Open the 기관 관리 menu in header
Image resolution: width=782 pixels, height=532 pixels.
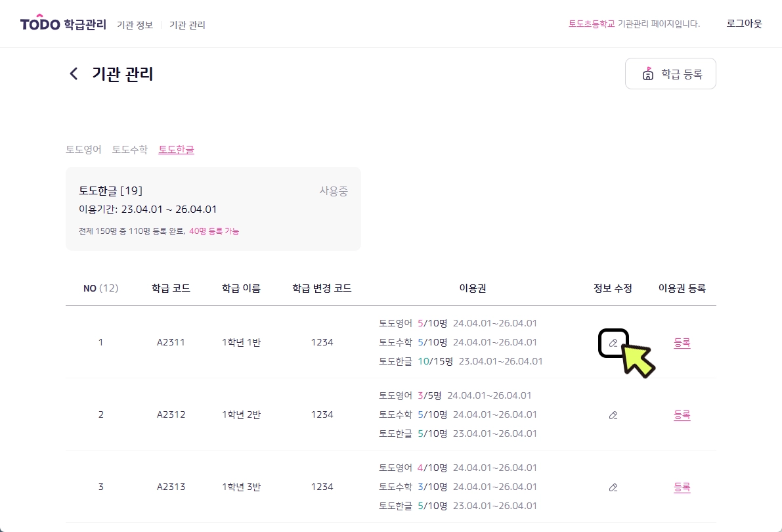[x=187, y=25]
